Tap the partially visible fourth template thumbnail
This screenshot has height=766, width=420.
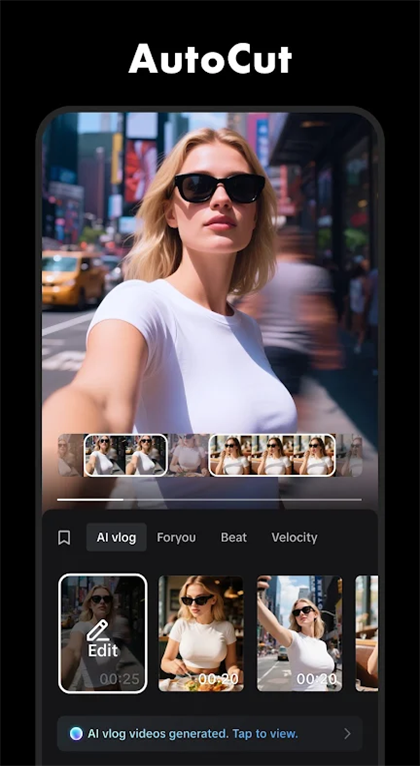pos(366,633)
